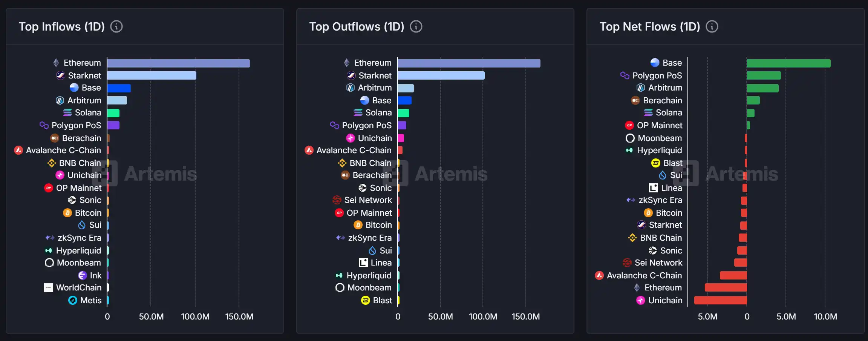Click the Hyperliquid label in Top Outflows chart

click(x=369, y=275)
